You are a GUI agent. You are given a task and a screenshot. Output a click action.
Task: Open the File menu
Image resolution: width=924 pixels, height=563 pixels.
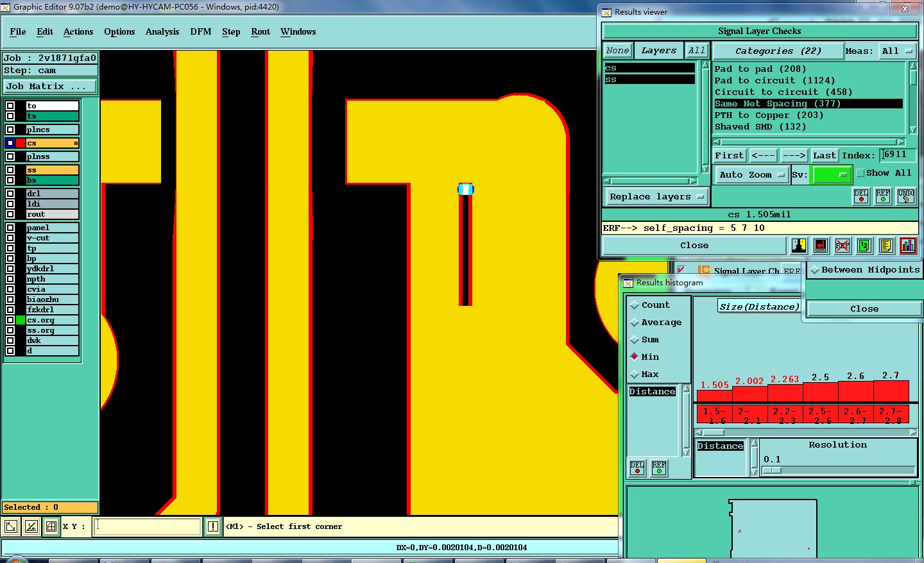pyautogui.click(x=18, y=31)
